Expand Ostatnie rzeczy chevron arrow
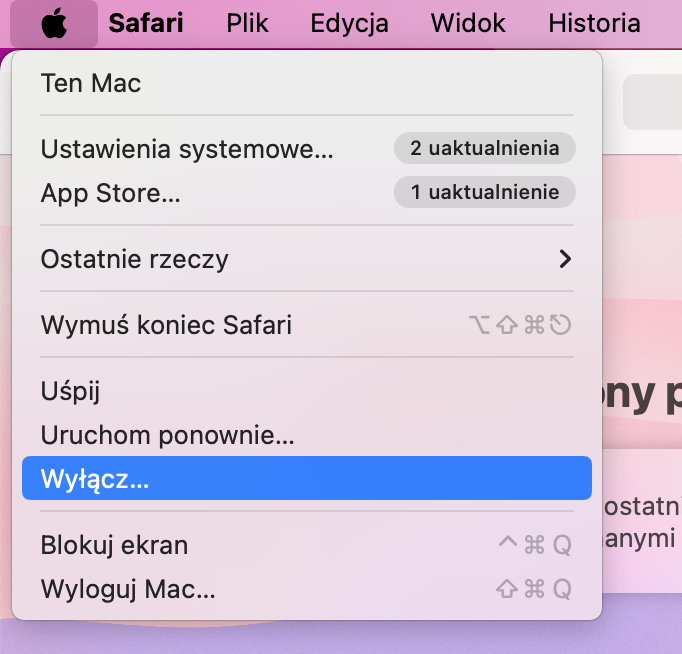The height and width of the screenshot is (654, 682). tap(565, 259)
